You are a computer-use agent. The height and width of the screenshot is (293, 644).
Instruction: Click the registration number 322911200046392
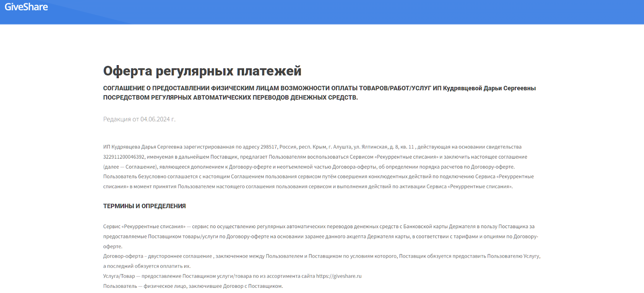(x=124, y=157)
